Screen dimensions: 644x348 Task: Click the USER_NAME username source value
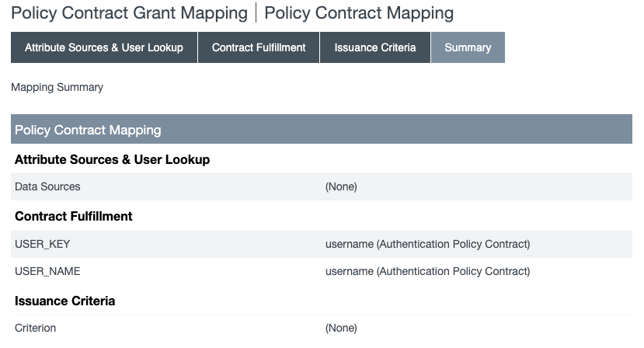coord(427,272)
